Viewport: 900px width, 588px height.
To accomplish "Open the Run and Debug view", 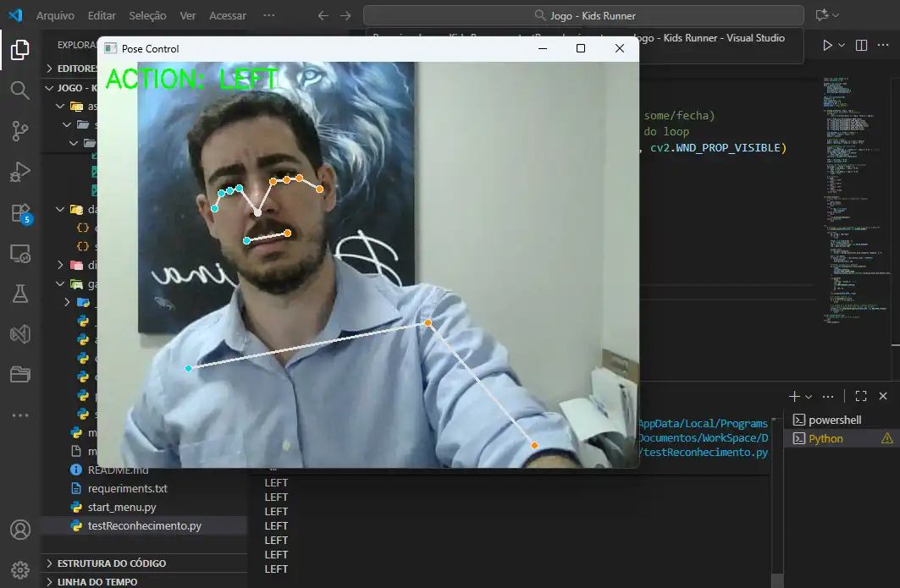I will [20, 172].
